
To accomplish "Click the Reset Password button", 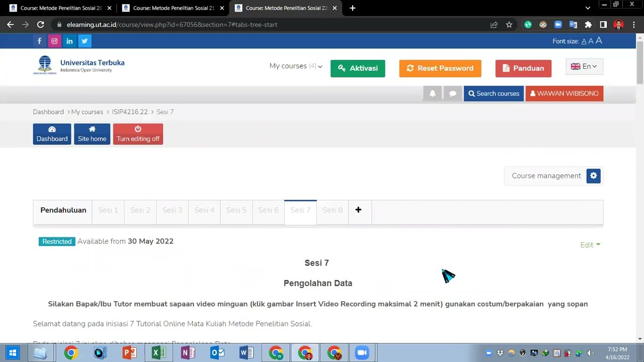I will pos(440,68).
